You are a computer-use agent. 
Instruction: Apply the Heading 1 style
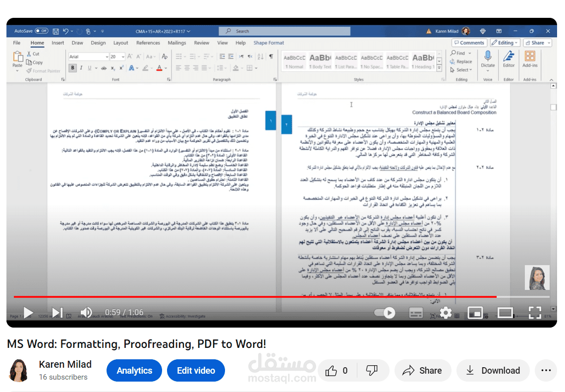pos(423,61)
